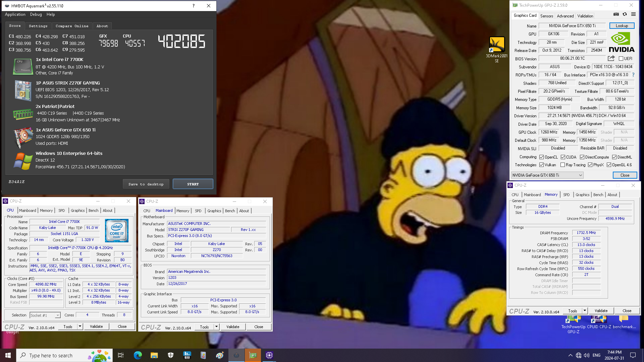
Task: Click the B34A1E code in Aquamark
Action: [16, 182]
